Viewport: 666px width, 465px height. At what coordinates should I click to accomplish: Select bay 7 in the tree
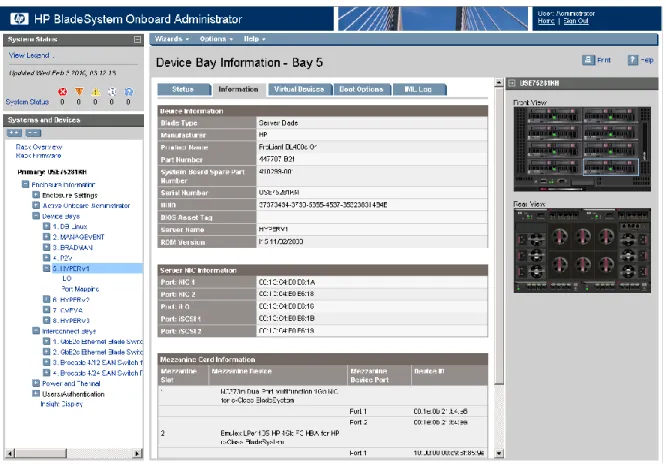(68, 310)
